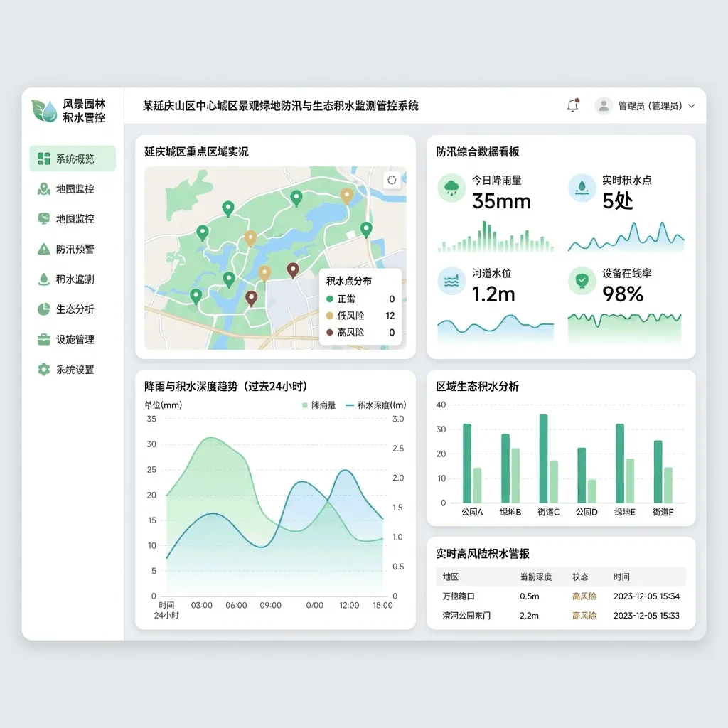Select the rightmost green pin on the map
Screen dimensions: 728x728
[x=366, y=230]
